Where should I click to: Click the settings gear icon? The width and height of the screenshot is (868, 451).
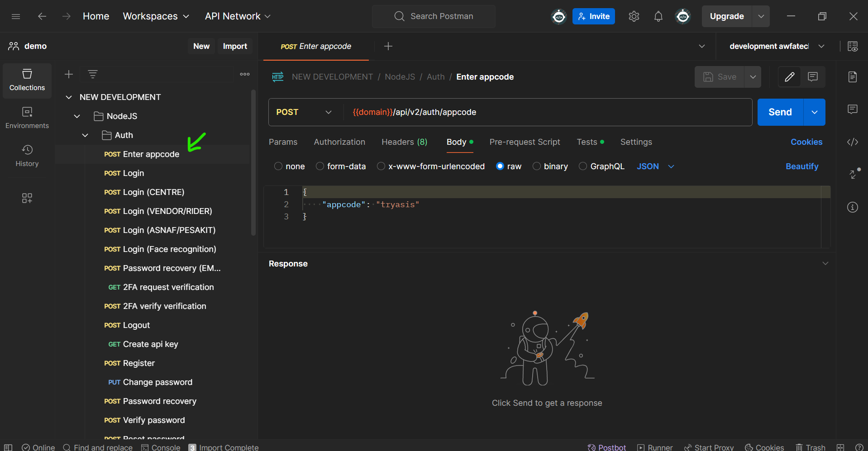[634, 16]
